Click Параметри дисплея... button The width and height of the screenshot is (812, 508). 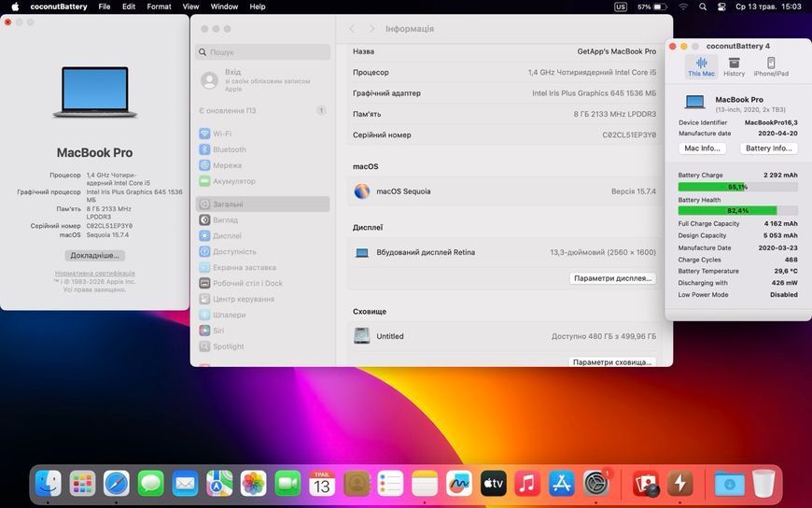pos(612,278)
